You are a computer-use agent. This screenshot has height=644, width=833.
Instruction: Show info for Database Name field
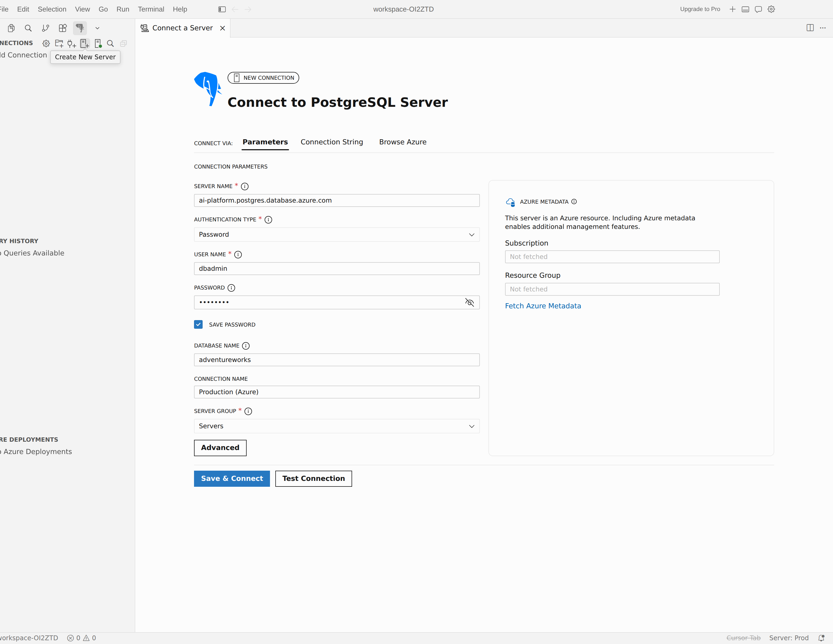click(246, 346)
